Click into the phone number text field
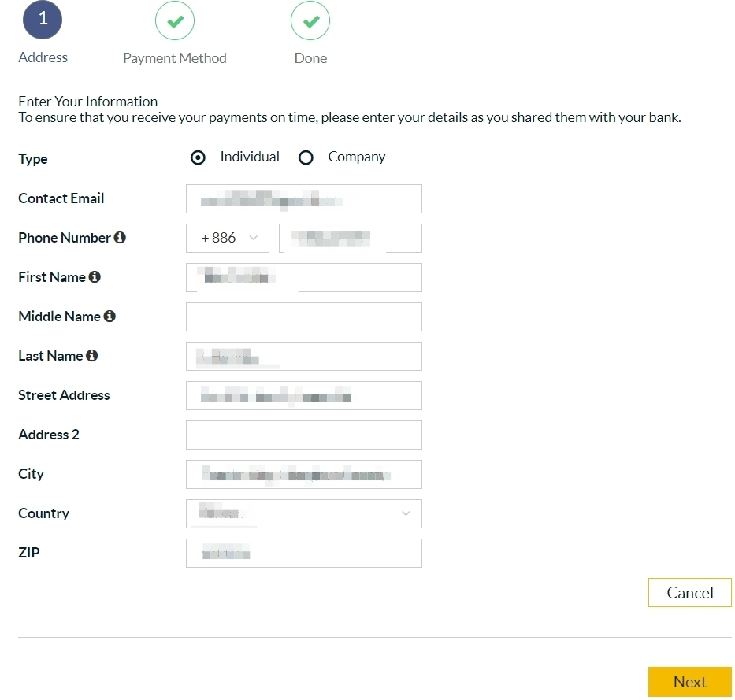The width and height of the screenshot is (735, 700). 350,238
